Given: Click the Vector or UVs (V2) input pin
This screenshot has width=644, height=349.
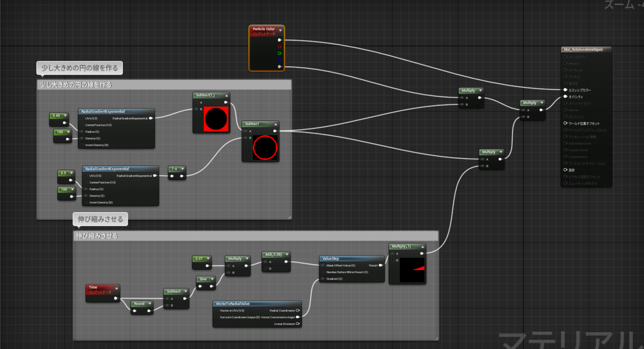Looking at the screenshot, I should (216, 310).
